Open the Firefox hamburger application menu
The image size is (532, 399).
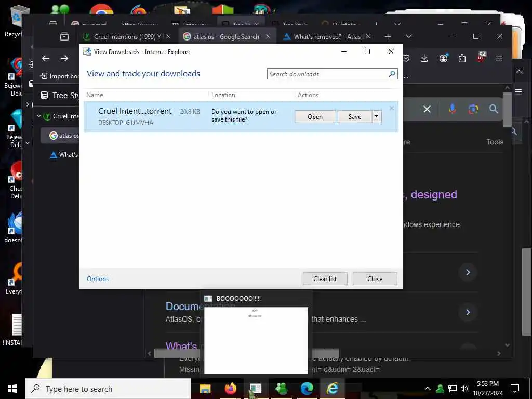pos(499,58)
